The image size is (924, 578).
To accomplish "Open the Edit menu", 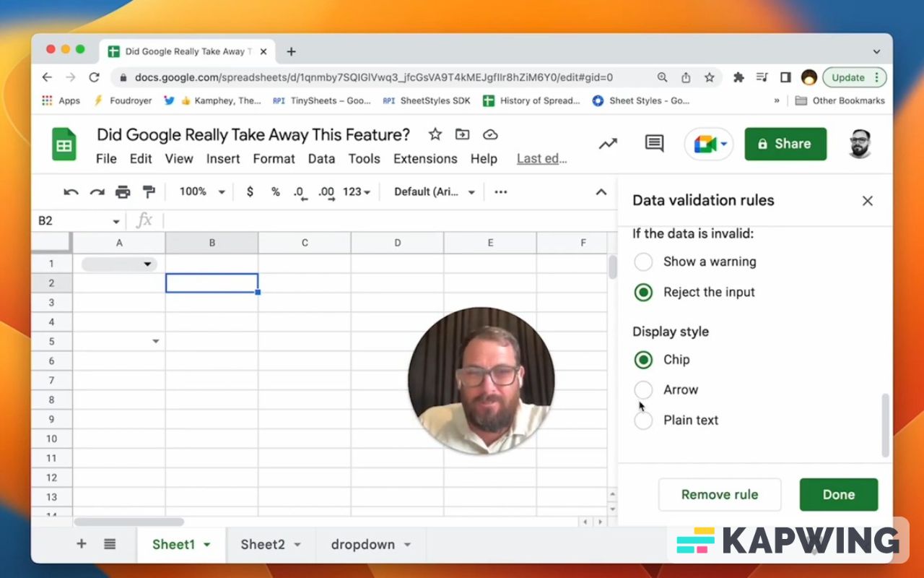I will [141, 159].
